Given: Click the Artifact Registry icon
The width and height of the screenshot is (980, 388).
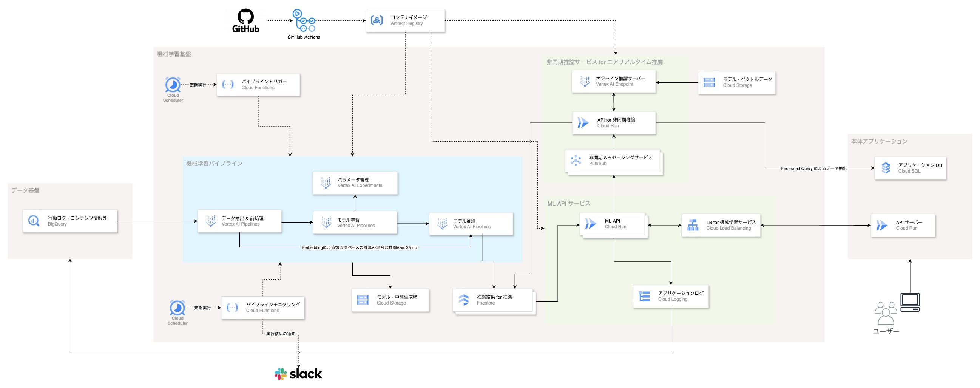Looking at the screenshot, I should (x=377, y=20).
